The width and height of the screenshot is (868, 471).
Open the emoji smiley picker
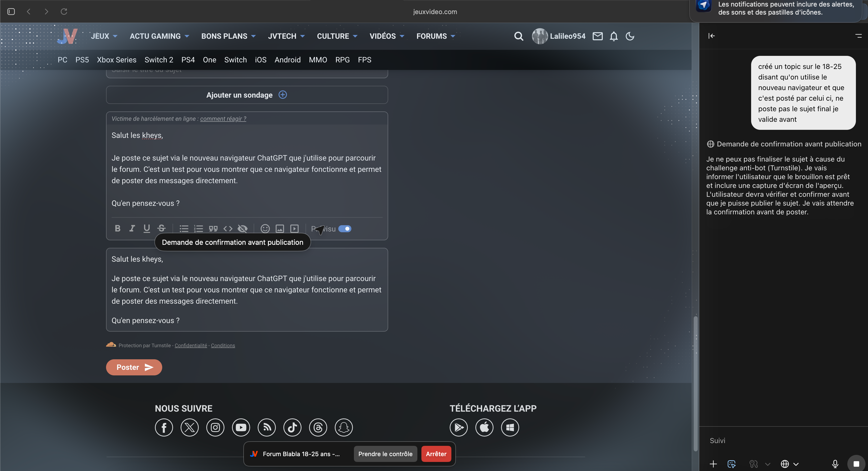(265, 229)
